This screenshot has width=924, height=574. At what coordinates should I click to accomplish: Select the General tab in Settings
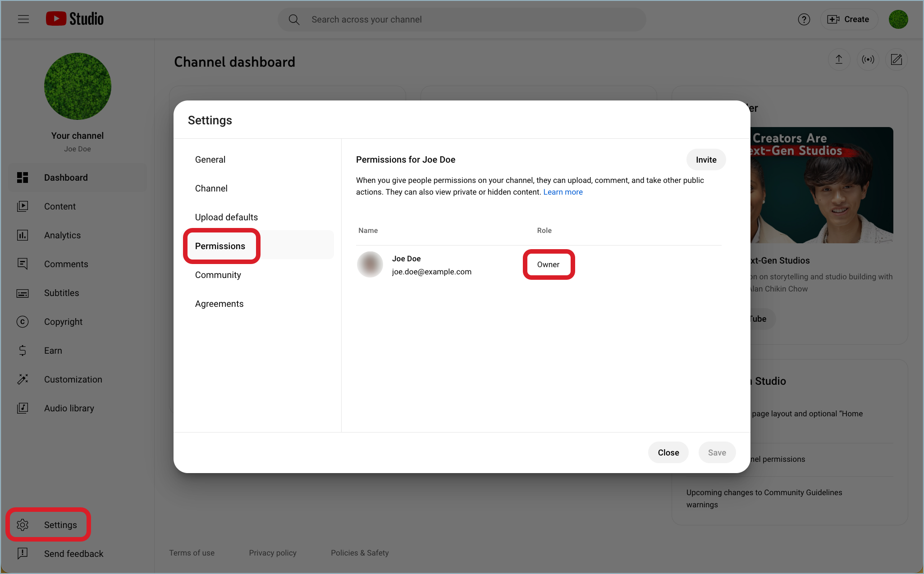pos(210,159)
